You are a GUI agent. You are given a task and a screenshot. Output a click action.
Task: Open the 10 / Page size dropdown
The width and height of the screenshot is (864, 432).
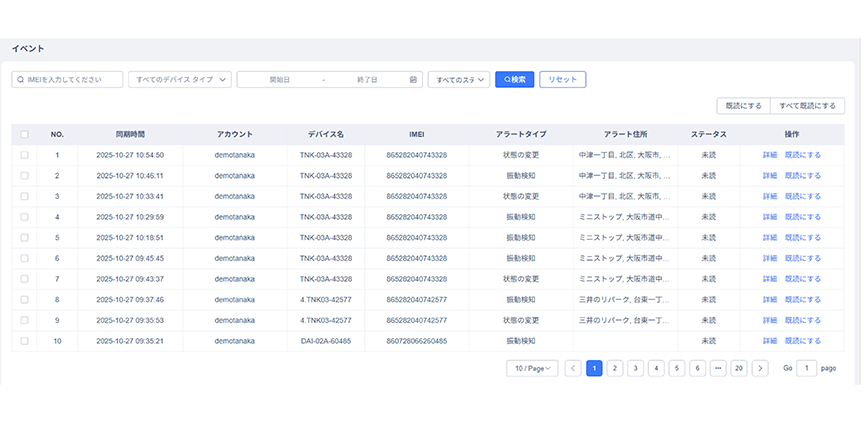point(532,368)
